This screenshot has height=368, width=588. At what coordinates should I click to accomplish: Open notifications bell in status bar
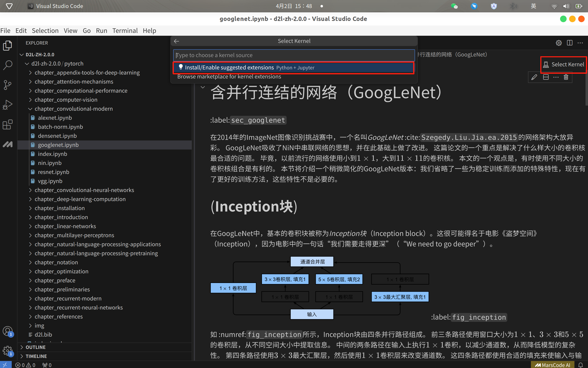tap(580, 365)
